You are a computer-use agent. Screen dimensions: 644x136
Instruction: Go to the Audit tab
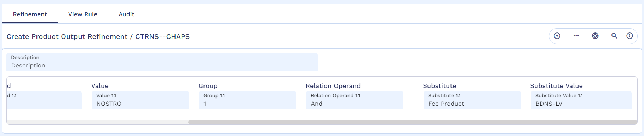pyautogui.click(x=126, y=14)
